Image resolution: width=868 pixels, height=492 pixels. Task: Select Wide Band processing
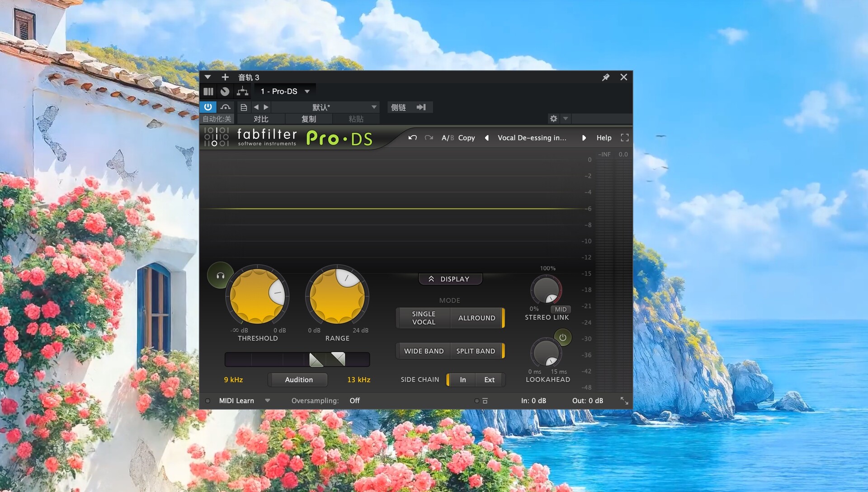(x=424, y=351)
